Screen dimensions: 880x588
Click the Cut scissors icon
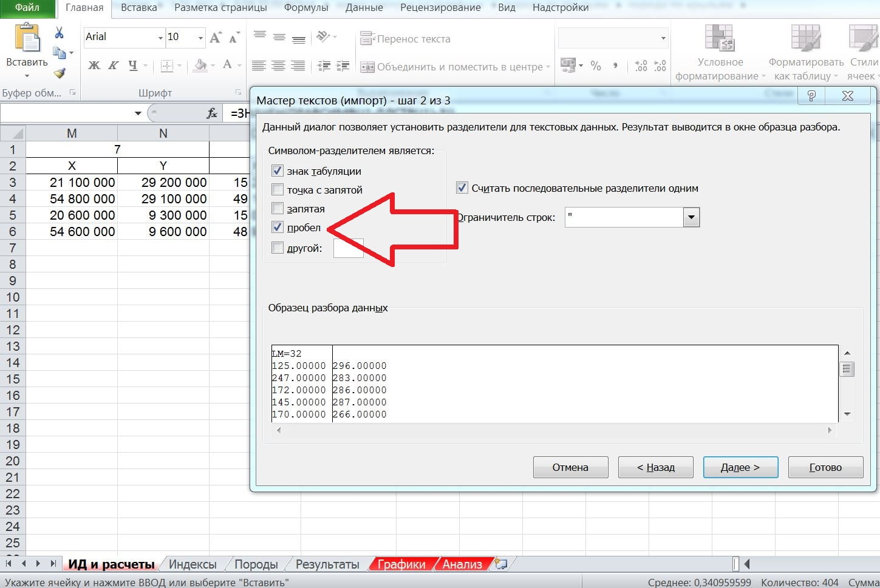[x=59, y=33]
